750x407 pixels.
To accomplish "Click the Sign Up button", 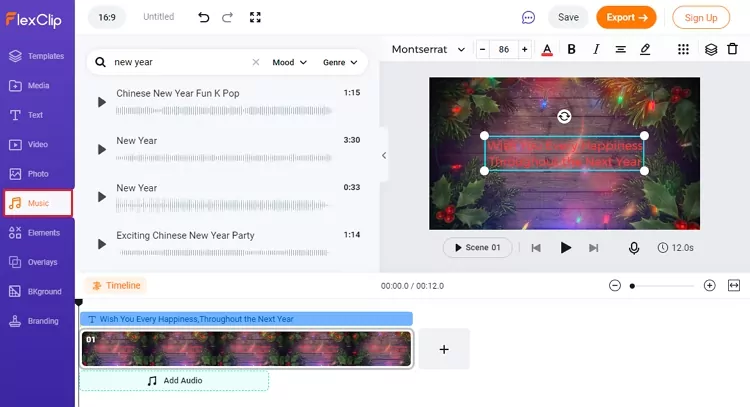I will (x=701, y=18).
